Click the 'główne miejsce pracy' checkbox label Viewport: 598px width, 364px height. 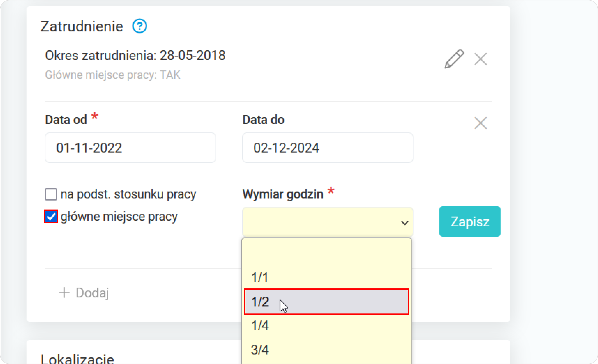pos(119,217)
